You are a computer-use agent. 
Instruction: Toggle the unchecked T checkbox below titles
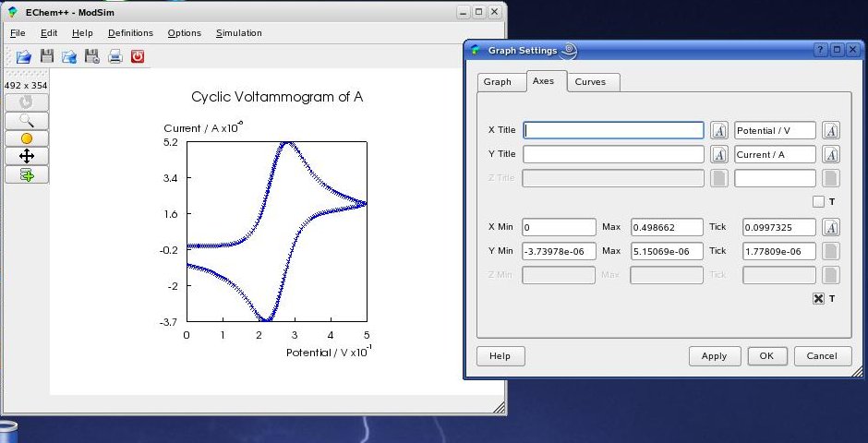[x=818, y=202]
